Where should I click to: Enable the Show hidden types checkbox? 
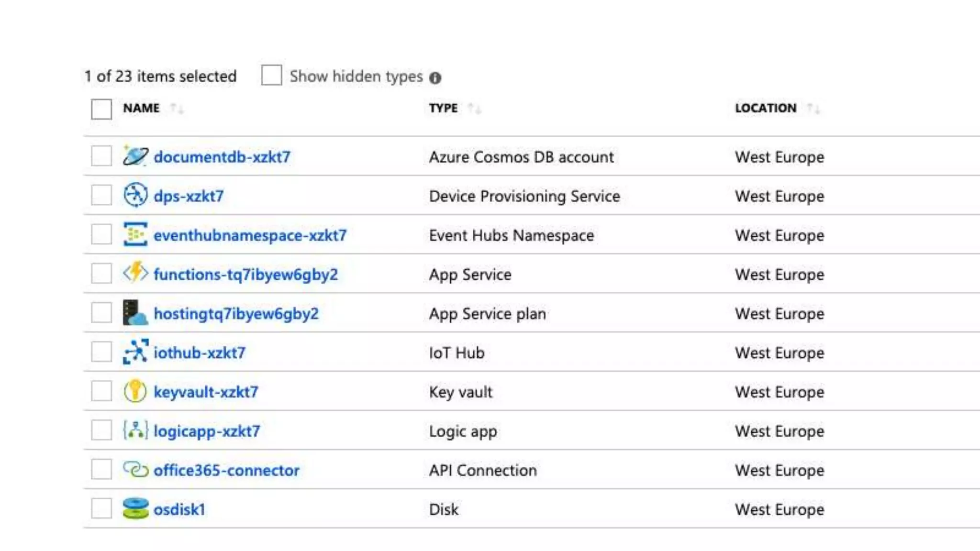[271, 76]
